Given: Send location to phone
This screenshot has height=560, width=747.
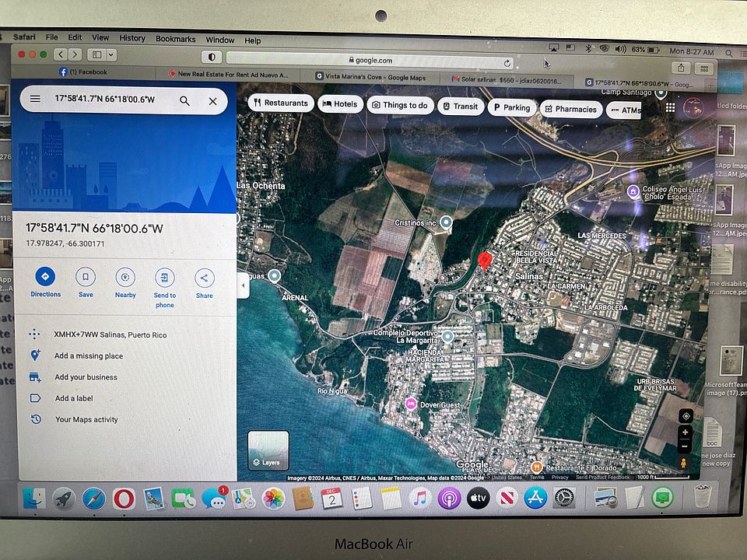Looking at the screenshot, I should (x=165, y=288).
